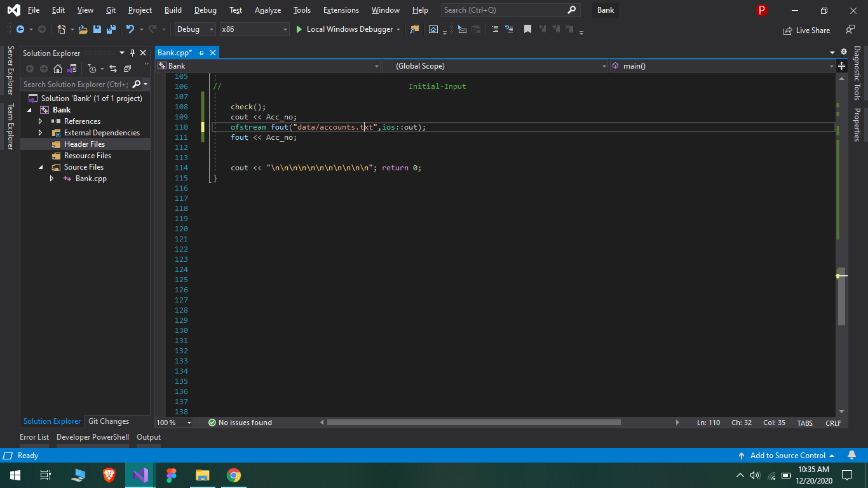The height and width of the screenshot is (488, 868).
Task: Switch to the Git Changes tab
Action: pos(109,421)
